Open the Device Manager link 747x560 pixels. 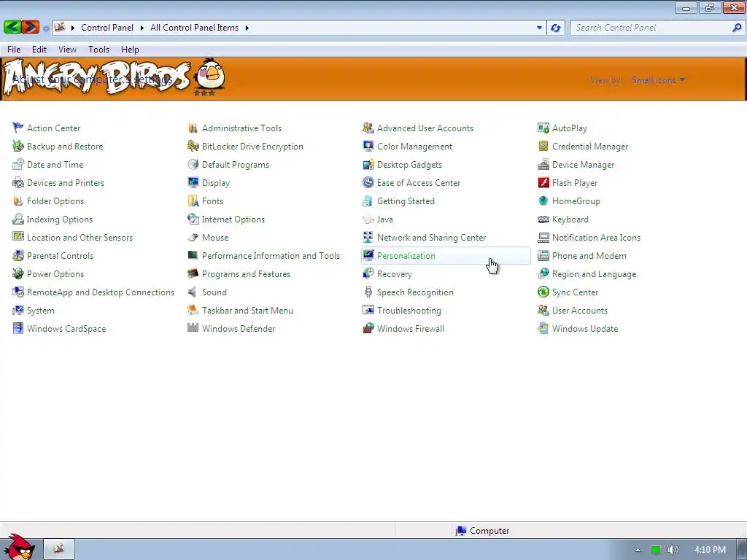point(583,164)
